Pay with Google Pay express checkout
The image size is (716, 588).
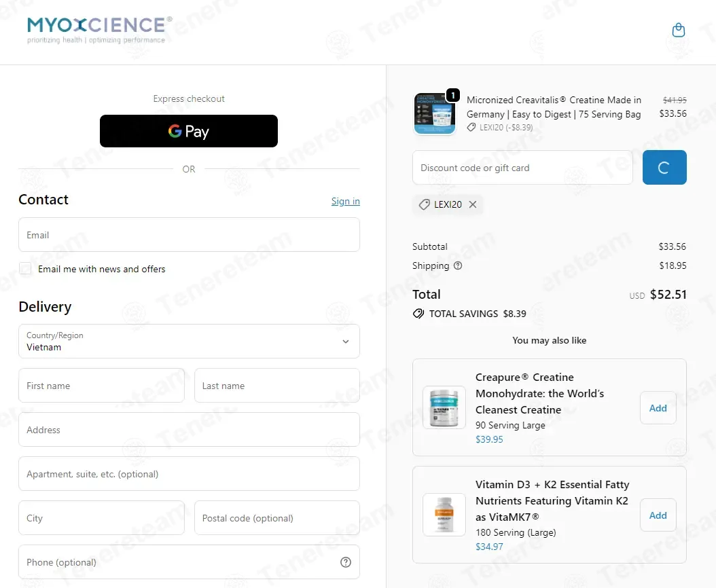189,131
